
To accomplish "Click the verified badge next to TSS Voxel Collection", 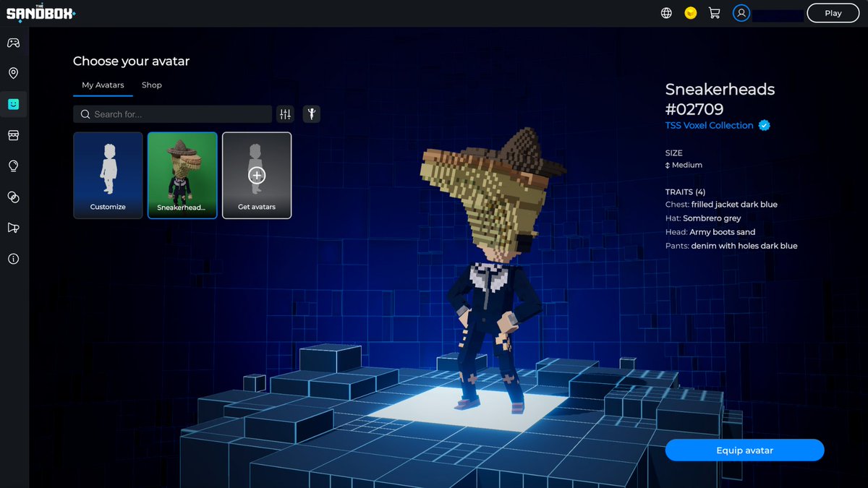I will (x=764, y=125).
